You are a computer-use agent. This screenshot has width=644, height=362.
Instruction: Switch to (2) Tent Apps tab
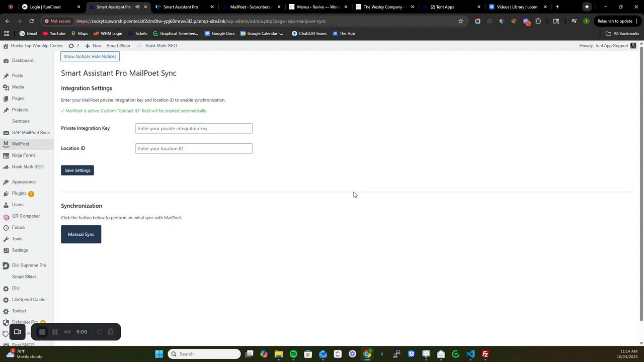[x=451, y=7]
